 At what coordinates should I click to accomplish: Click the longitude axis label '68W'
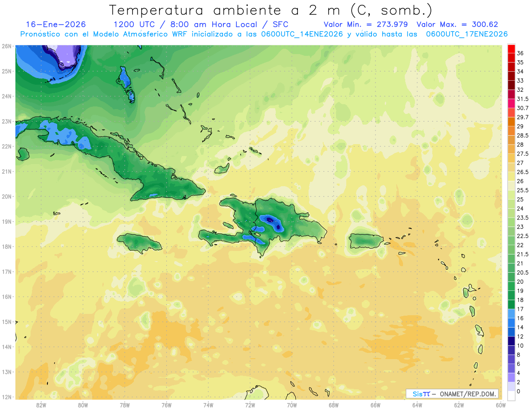(x=334, y=405)
